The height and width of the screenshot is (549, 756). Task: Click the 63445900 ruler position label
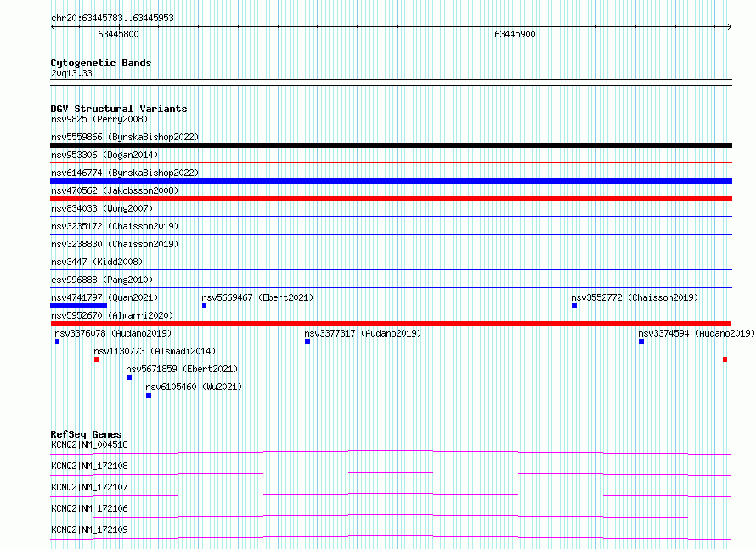[515, 34]
